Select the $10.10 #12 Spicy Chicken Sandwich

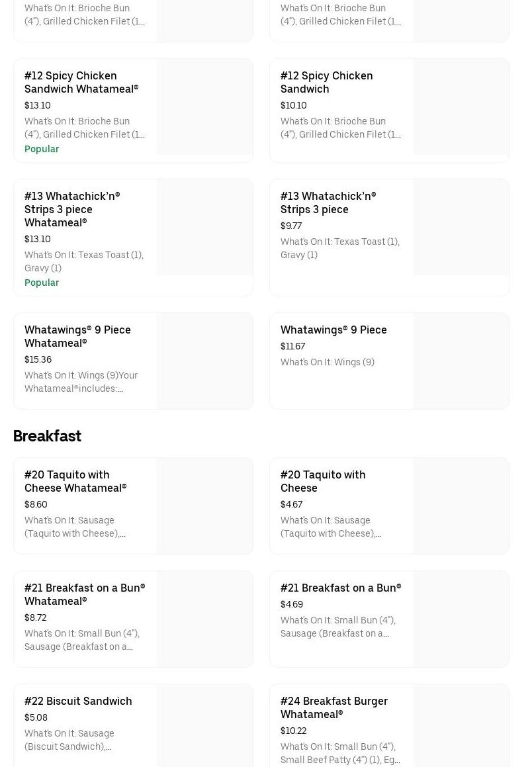pos(326,82)
